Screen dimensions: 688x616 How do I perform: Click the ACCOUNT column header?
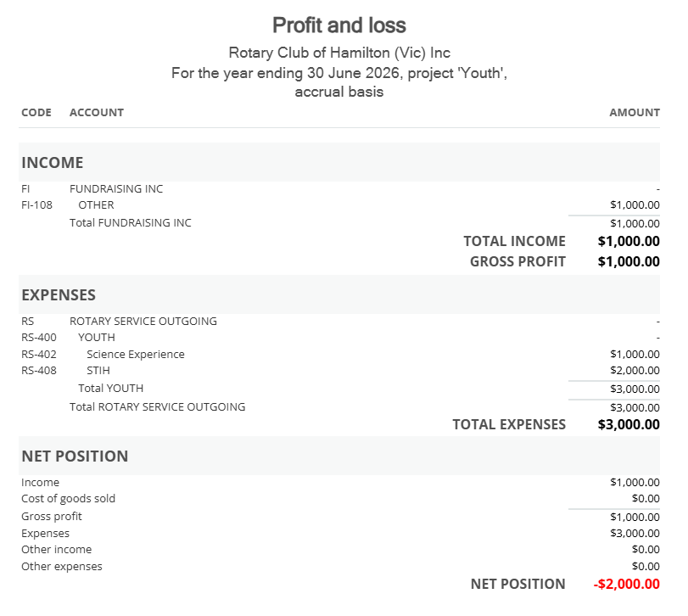point(97,112)
